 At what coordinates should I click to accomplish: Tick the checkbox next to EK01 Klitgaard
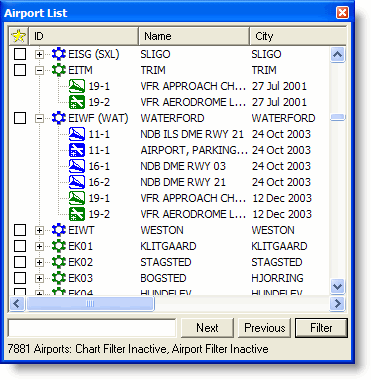coord(20,246)
